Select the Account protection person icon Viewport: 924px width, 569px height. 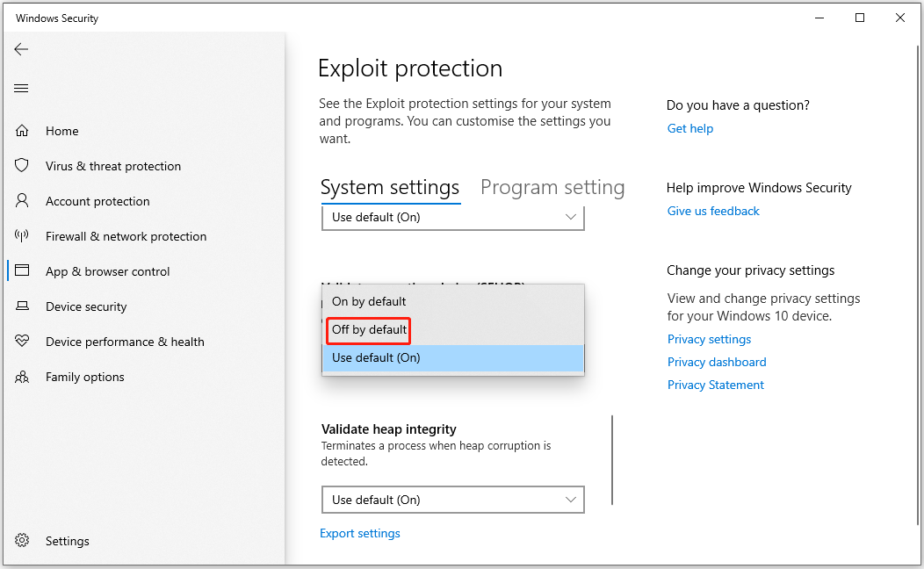click(22, 201)
